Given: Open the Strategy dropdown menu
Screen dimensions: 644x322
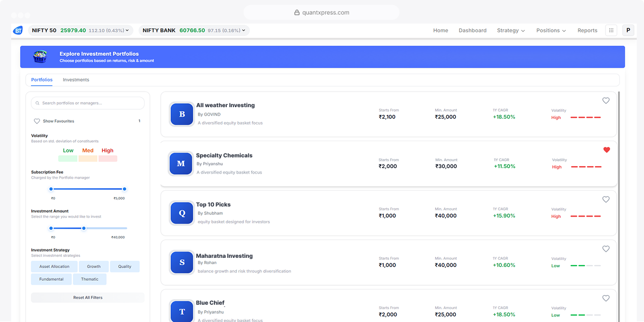Looking at the screenshot, I should coord(511,30).
